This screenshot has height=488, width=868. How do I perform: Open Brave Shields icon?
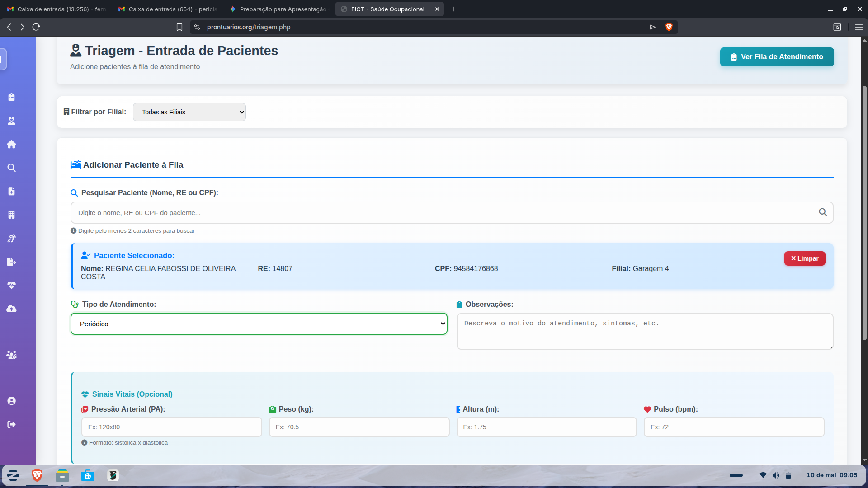tap(669, 27)
